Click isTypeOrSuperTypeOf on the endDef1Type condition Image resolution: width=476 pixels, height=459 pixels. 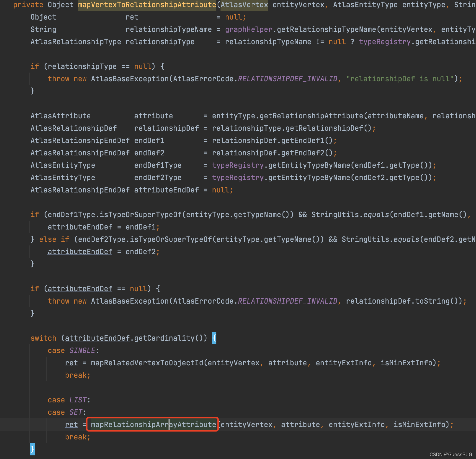pyautogui.click(x=140, y=215)
